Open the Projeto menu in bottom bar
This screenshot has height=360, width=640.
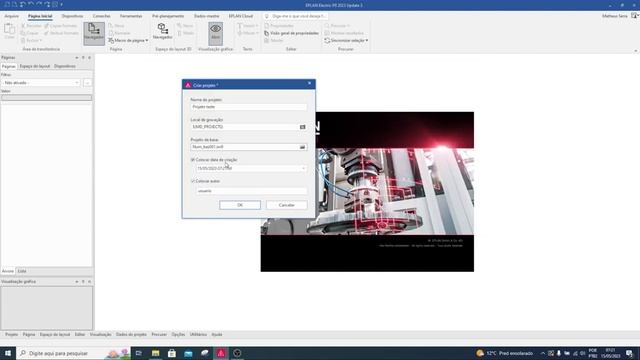[11, 334]
